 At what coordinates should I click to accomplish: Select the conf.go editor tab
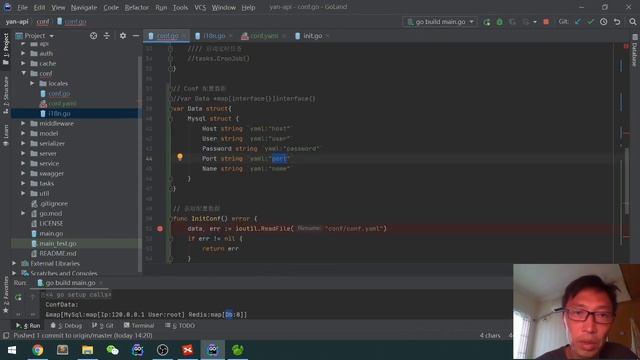point(167,36)
